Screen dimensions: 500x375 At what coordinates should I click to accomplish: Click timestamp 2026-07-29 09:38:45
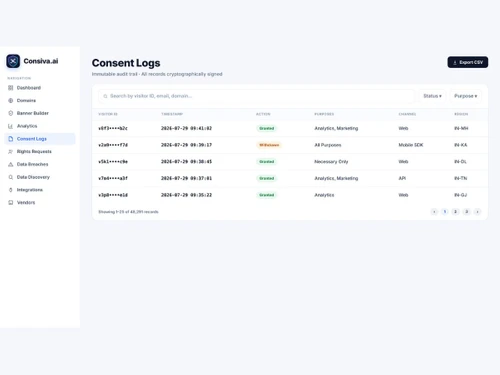point(186,162)
